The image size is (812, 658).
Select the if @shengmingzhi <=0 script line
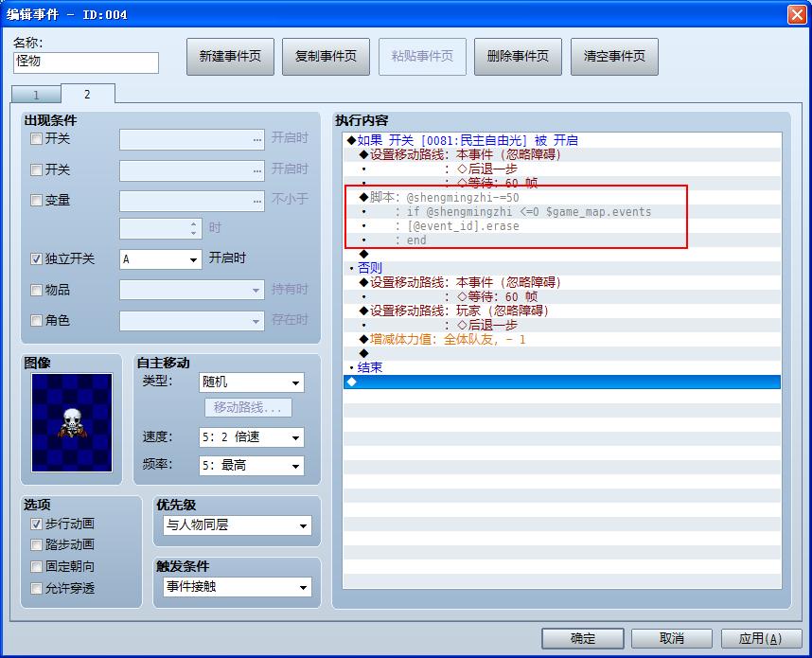tap(562, 211)
